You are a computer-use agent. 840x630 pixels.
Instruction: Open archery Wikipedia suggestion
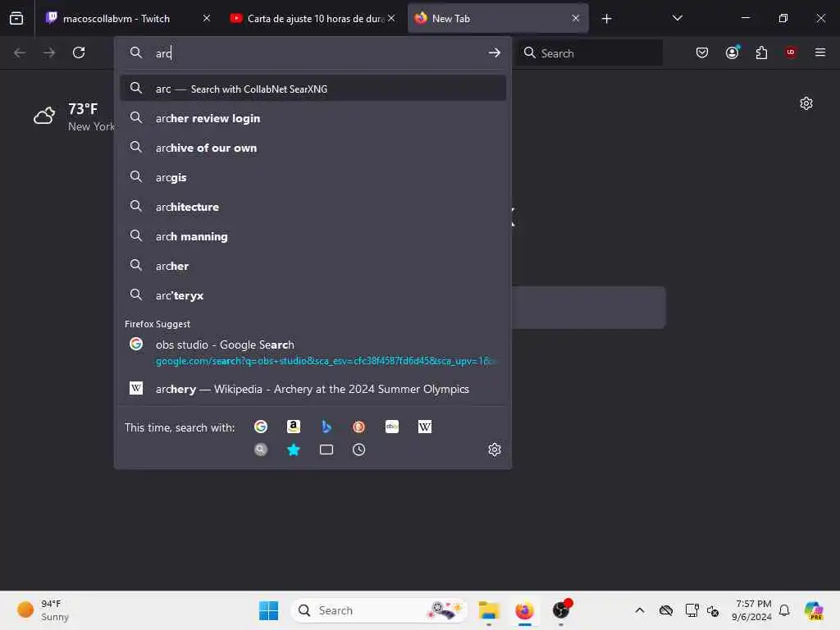click(313, 388)
